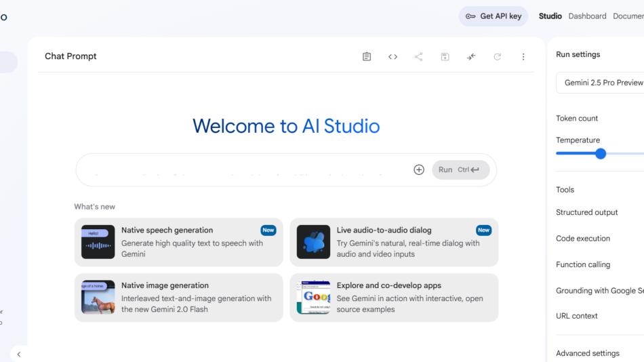Click the Run settings heading
This screenshot has height=362, width=644.
[578, 54]
